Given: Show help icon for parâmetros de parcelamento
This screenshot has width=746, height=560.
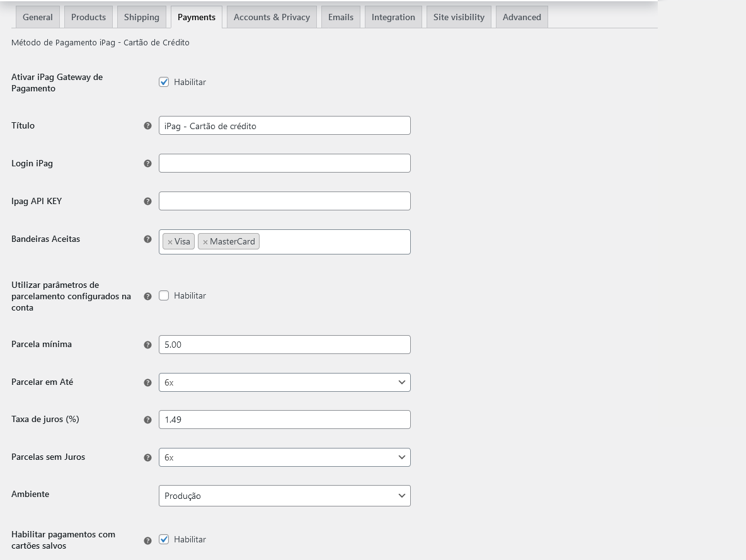Looking at the screenshot, I should pyautogui.click(x=147, y=297).
